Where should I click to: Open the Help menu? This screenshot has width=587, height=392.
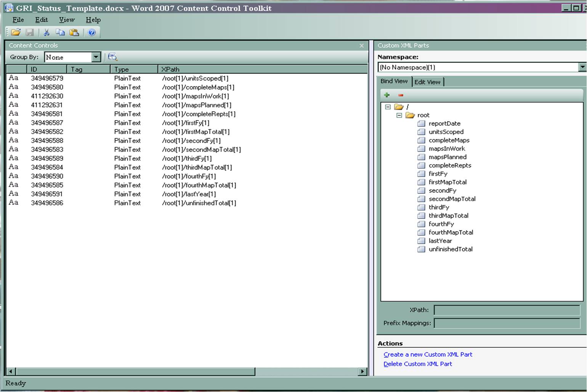click(x=93, y=20)
